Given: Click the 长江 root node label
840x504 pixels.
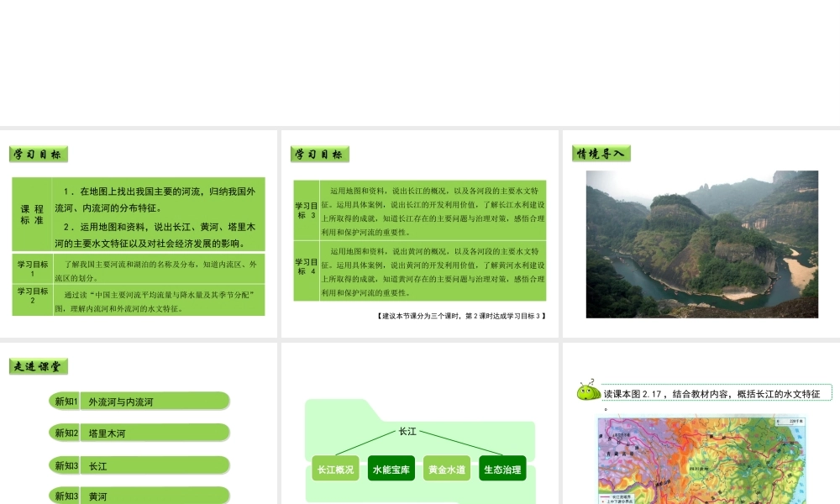Looking at the screenshot, I should (x=407, y=431).
